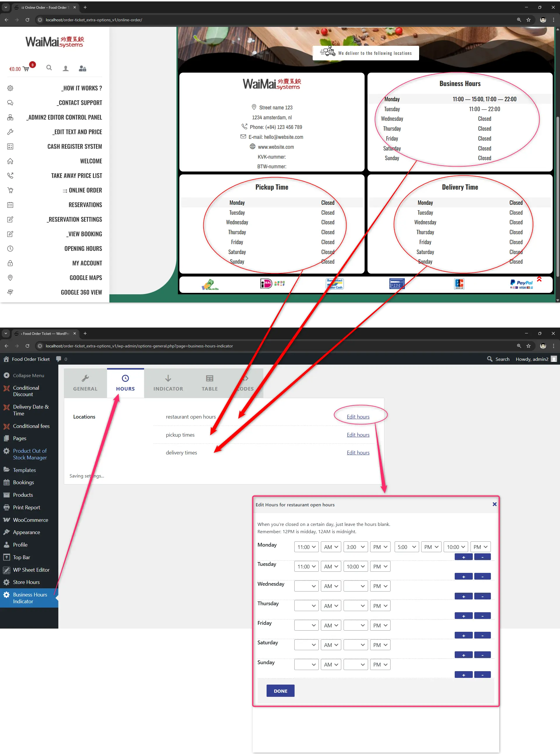Switch to the GENERAL tab
Image resolution: width=560 pixels, height=754 pixels.
point(85,383)
